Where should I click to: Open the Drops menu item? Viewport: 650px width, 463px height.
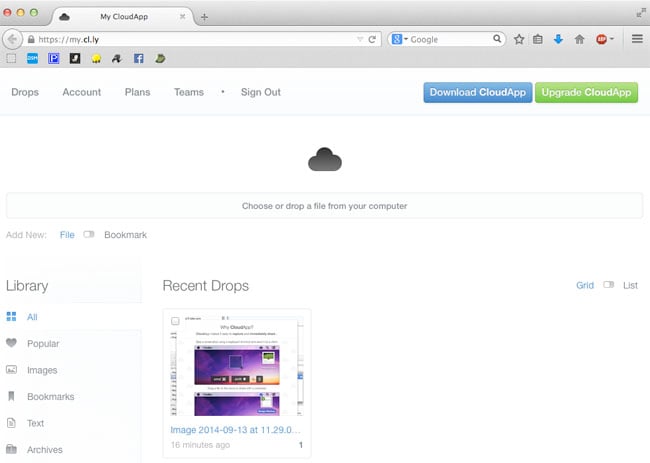[25, 92]
